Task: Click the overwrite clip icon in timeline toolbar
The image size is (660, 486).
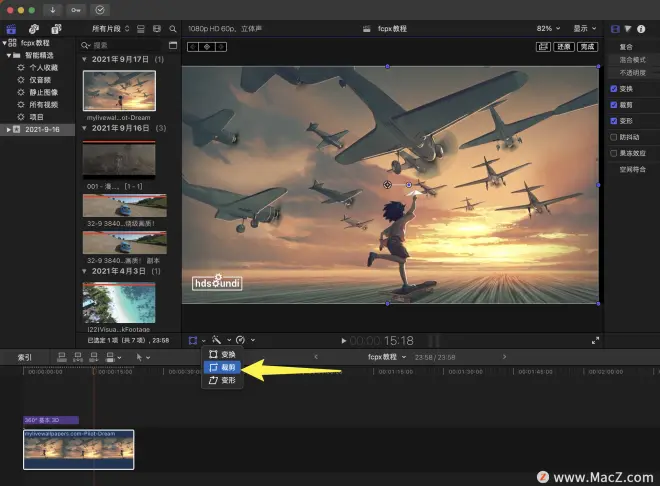Action: pyautogui.click(x=110, y=357)
